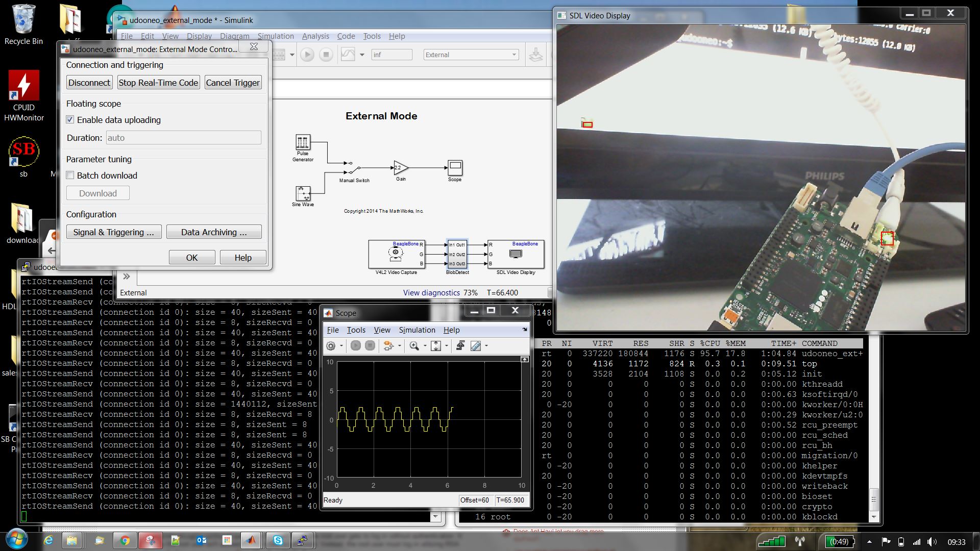The width and height of the screenshot is (980, 551).
Task: Open Simulink data inspector graph icon
Action: point(348,55)
